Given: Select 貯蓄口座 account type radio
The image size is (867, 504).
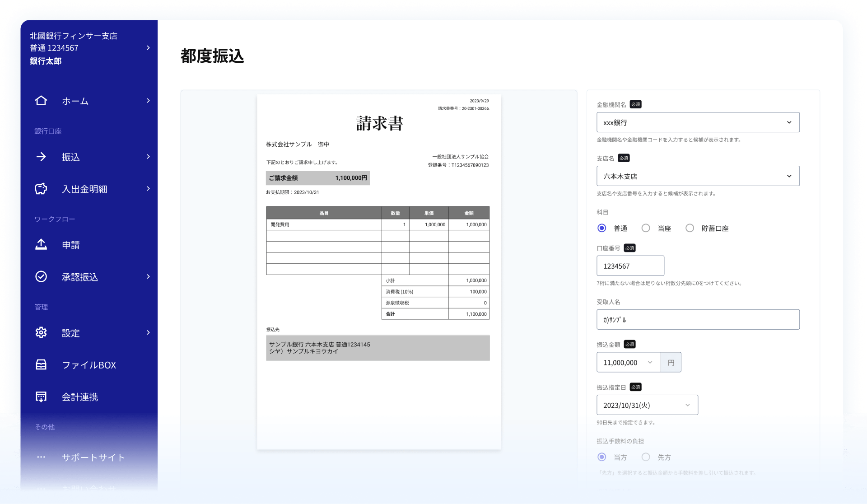Looking at the screenshot, I should 690,228.
